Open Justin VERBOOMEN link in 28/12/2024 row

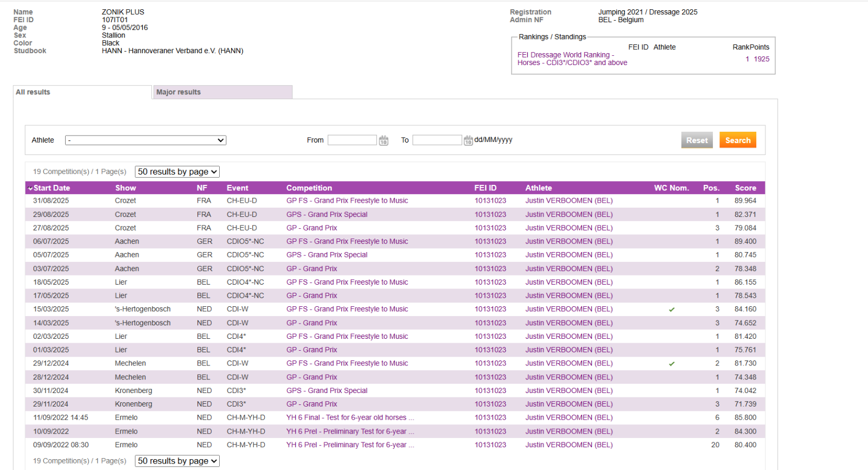[569, 377]
